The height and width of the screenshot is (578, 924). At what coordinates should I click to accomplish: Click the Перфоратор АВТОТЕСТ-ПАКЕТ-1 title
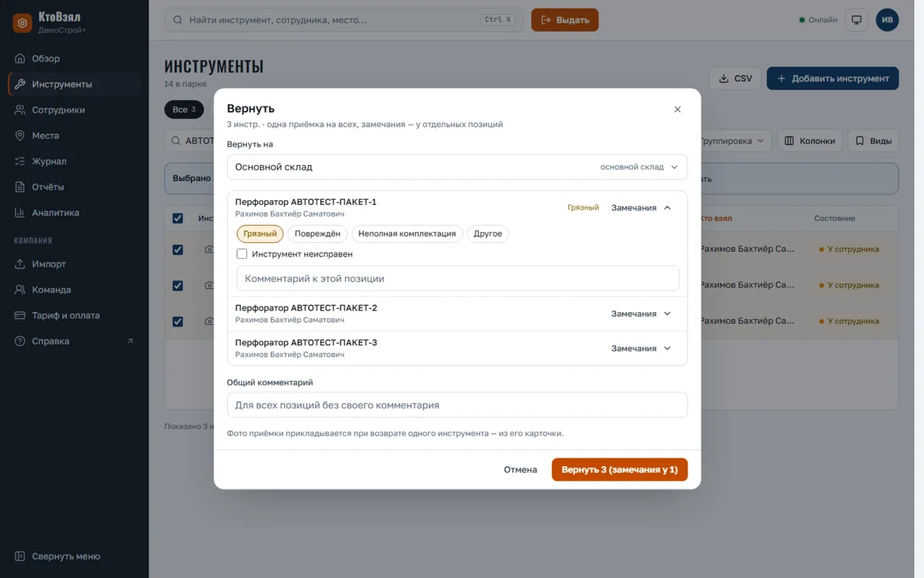306,202
